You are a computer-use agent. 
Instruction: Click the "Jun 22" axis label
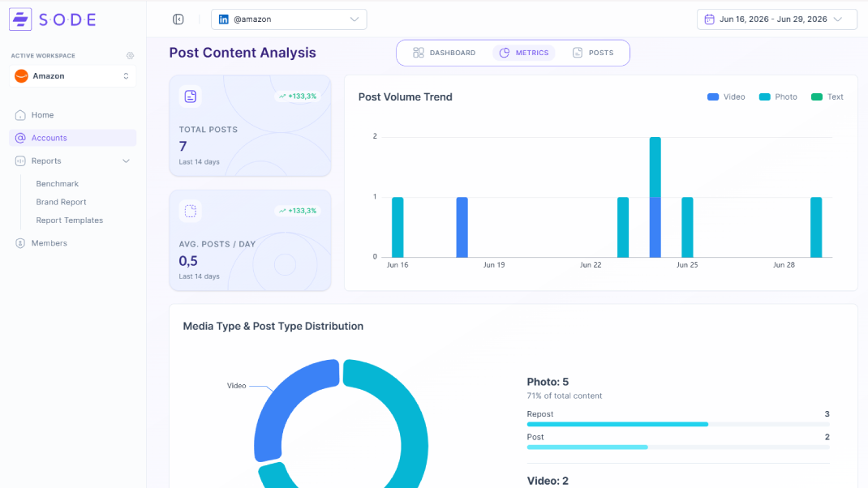(x=591, y=265)
